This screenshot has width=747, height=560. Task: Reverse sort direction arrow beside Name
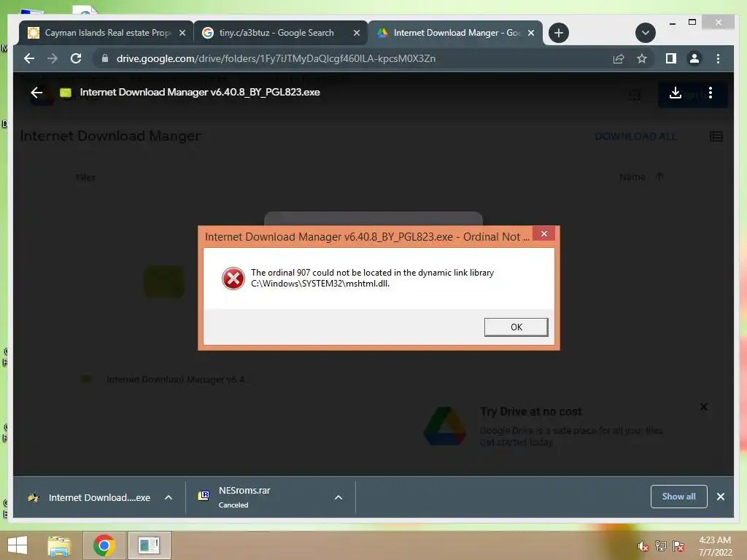point(659,176)
